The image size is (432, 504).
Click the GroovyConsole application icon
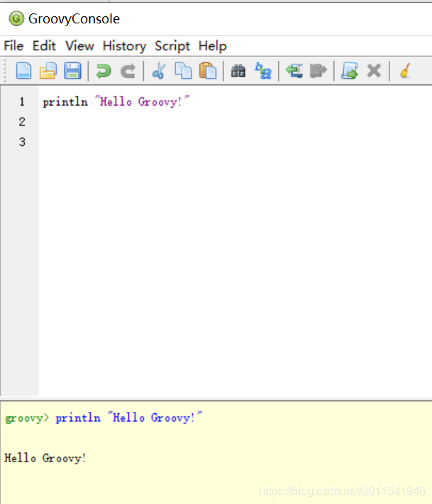16,18
